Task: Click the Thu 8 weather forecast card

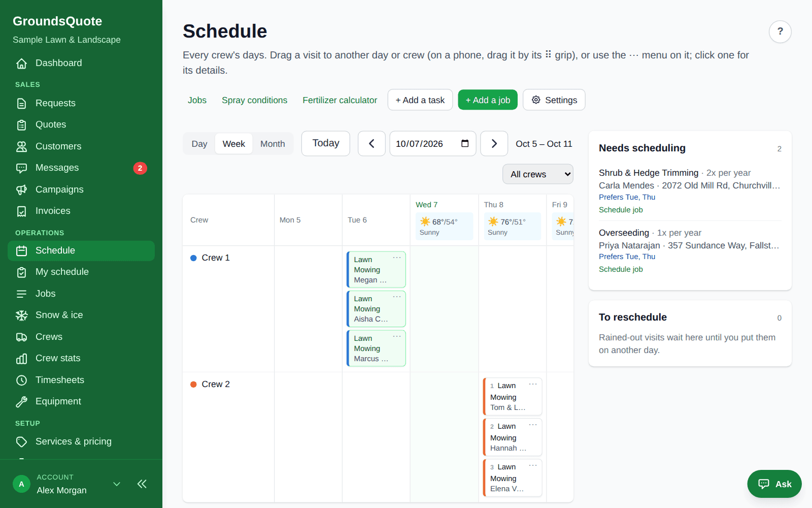Action: 513,227
